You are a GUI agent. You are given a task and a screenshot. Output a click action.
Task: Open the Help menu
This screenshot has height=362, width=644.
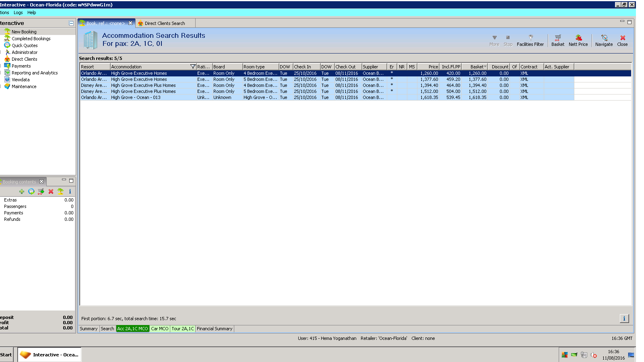[x=31, y=12]
